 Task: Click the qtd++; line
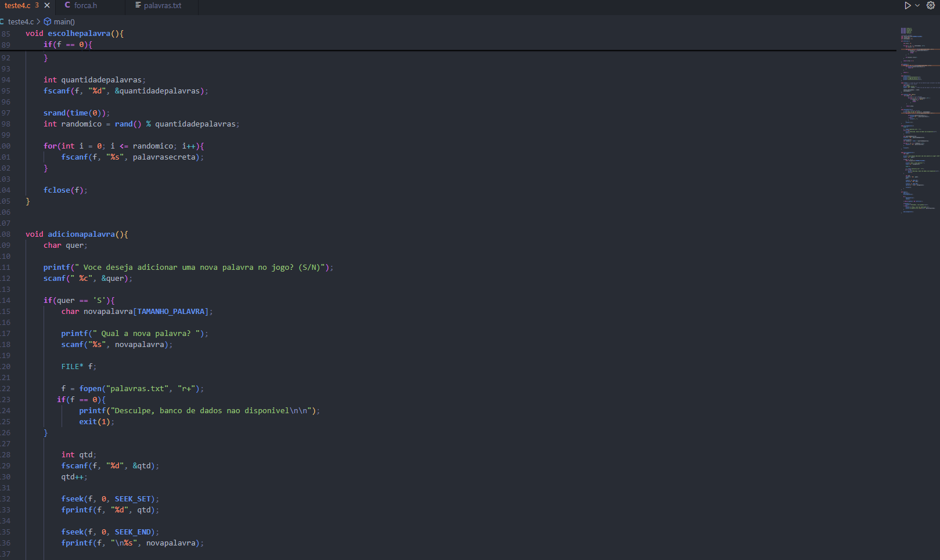point(74,477)
